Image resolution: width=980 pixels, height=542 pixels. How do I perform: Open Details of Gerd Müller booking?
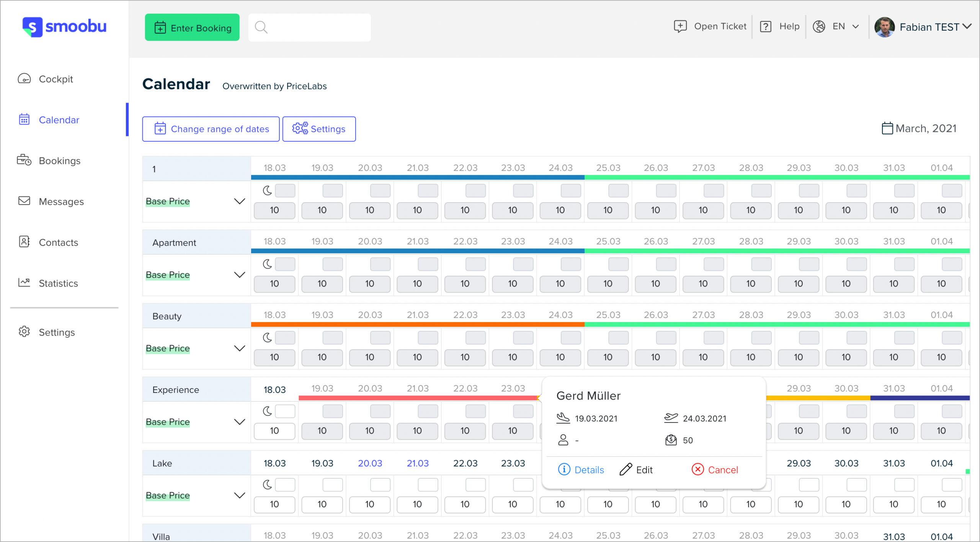tap(581, 470)
